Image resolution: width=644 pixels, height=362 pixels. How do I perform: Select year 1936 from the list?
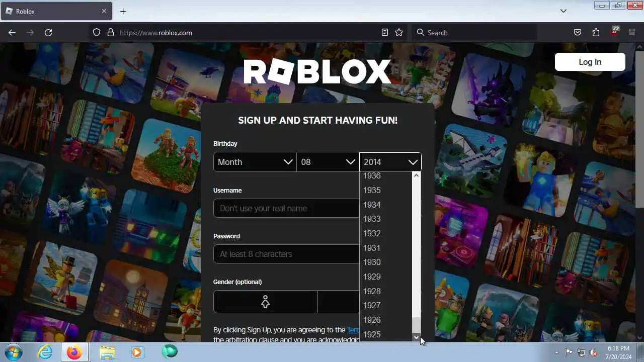pos(386,176)
